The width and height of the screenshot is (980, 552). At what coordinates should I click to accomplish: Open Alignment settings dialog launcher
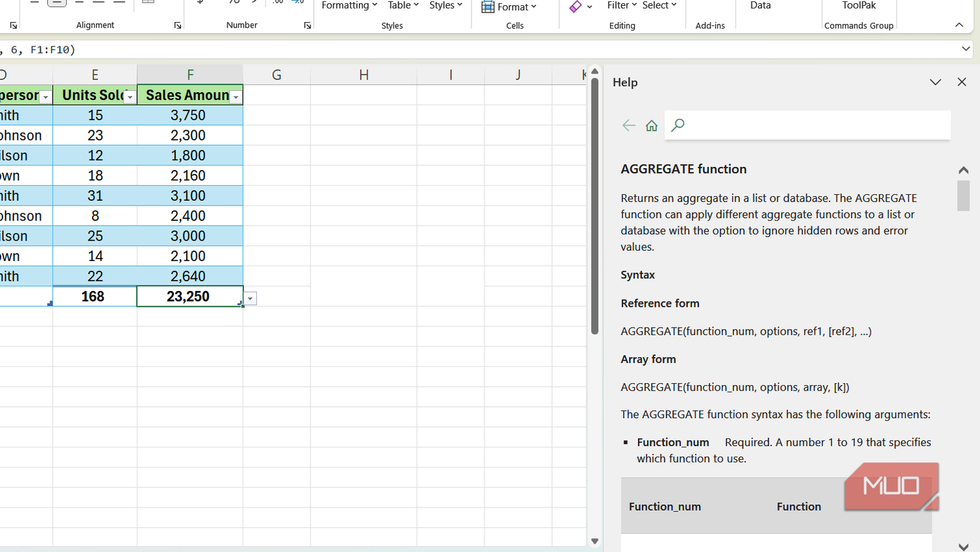178,26
